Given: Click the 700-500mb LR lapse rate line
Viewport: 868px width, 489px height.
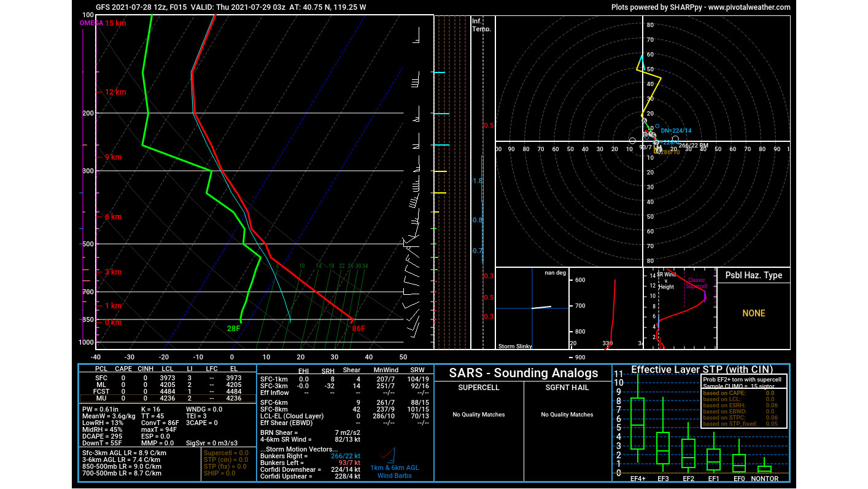Looking at the screenshot, I should (x=122, y=473).
